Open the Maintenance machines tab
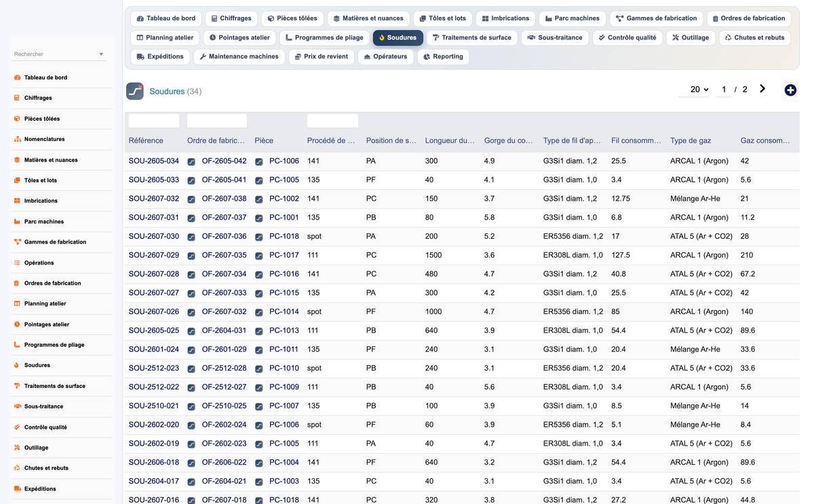814x504 pixels. click(x=239, y=56)
